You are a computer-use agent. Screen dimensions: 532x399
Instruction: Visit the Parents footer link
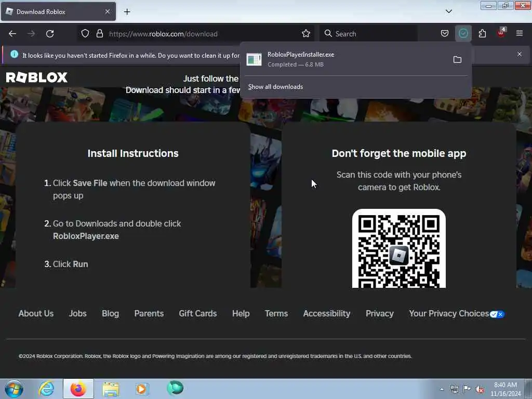click(x=149, y=313)
